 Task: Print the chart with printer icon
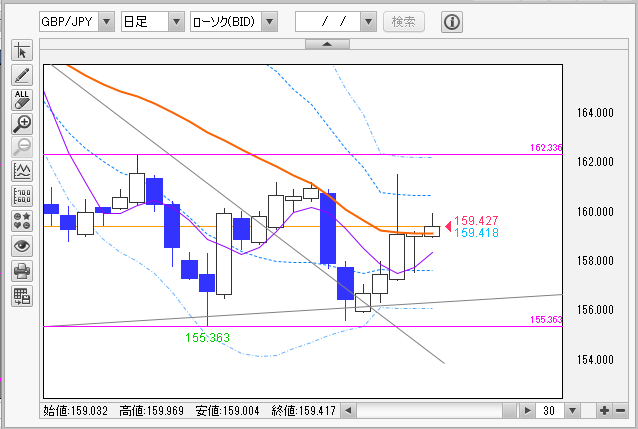[22, 271]
